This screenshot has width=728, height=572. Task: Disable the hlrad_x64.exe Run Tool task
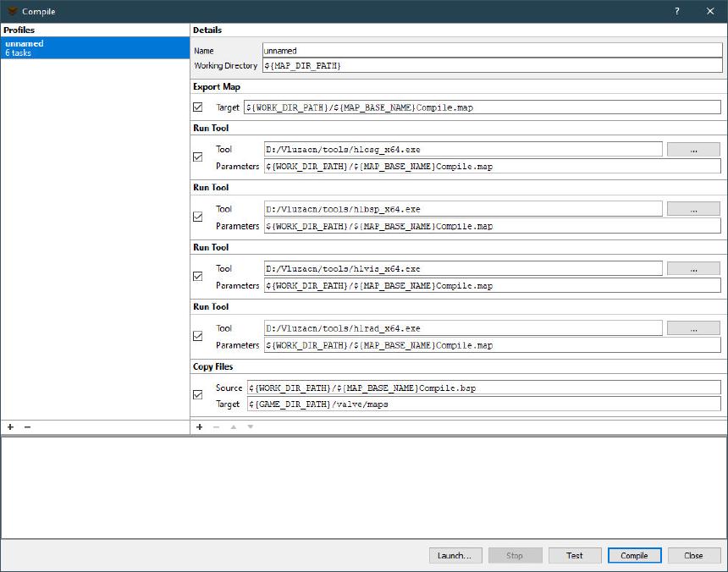(x=198, y=336)
